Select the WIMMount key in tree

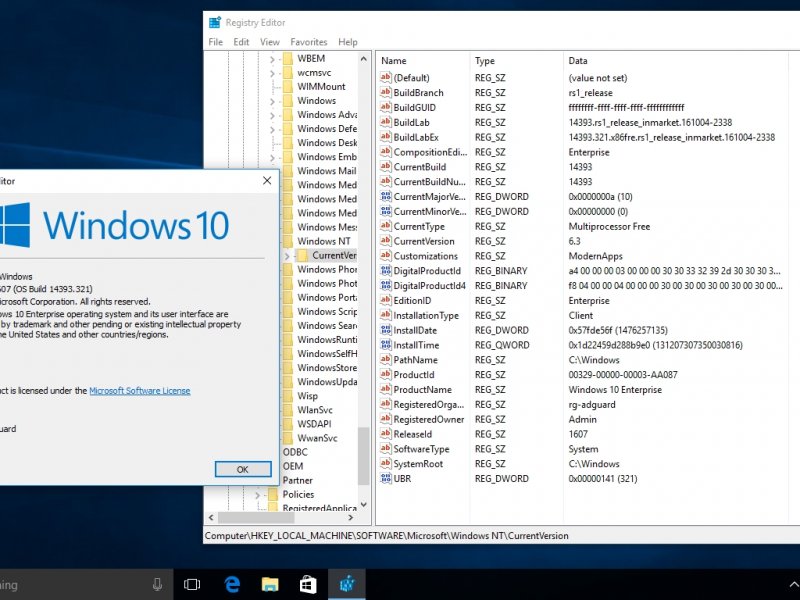321,86
